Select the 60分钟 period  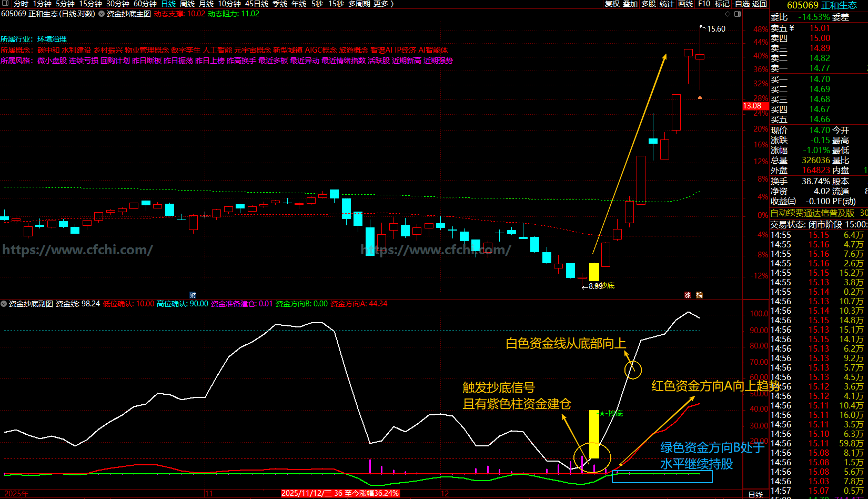click(145, 4)
